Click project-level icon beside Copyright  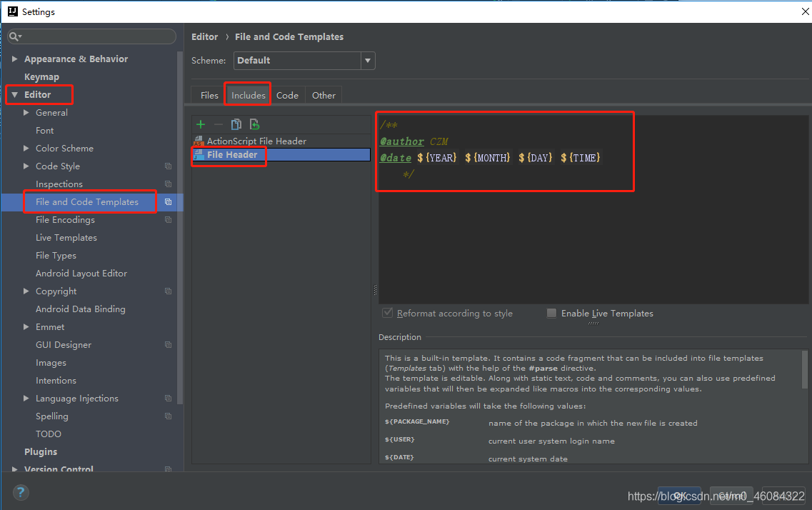tap(169, 291)
